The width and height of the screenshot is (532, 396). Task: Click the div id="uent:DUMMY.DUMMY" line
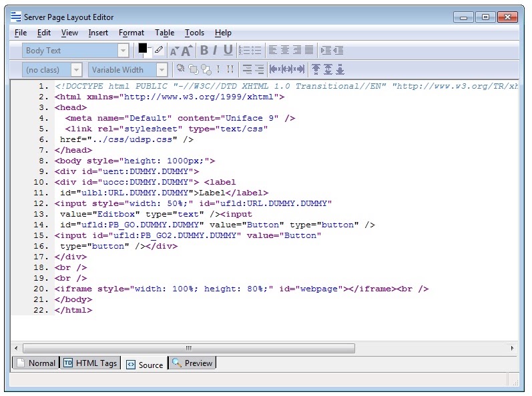127,171
